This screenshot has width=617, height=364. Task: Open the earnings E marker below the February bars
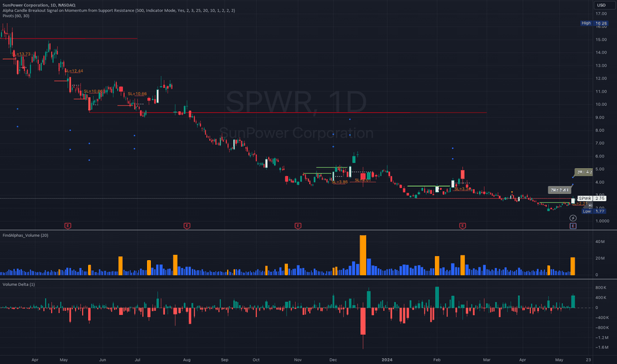pyautogui.click(x=462, y=226)
